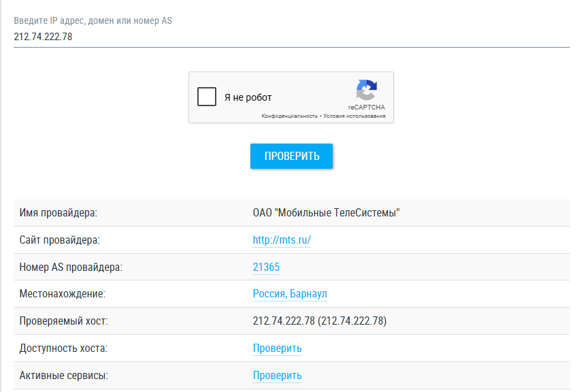Tick the "Я не робот" reCAPTCHA checkbox
The image size is (579, 392).
206,97
